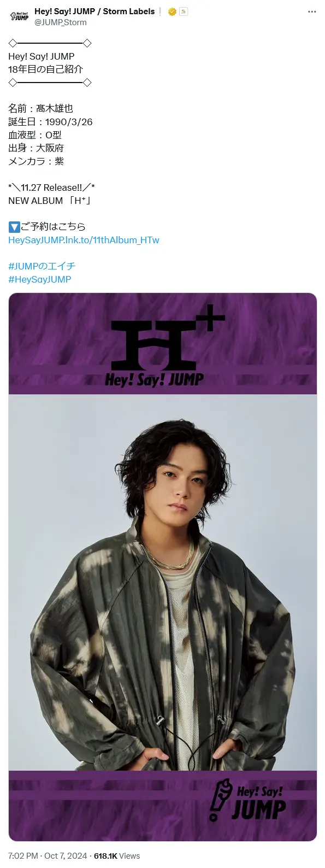The image size is (325, 868).
Task: Click the small affiliate badge beside the verified mark
Action: [183, 11]
